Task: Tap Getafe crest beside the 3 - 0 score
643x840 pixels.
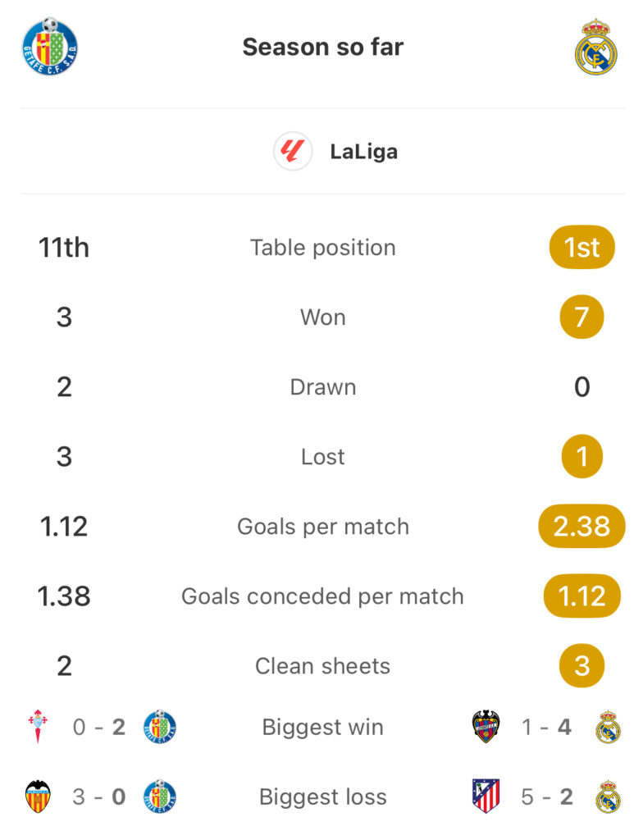Action: coord(159,797)
